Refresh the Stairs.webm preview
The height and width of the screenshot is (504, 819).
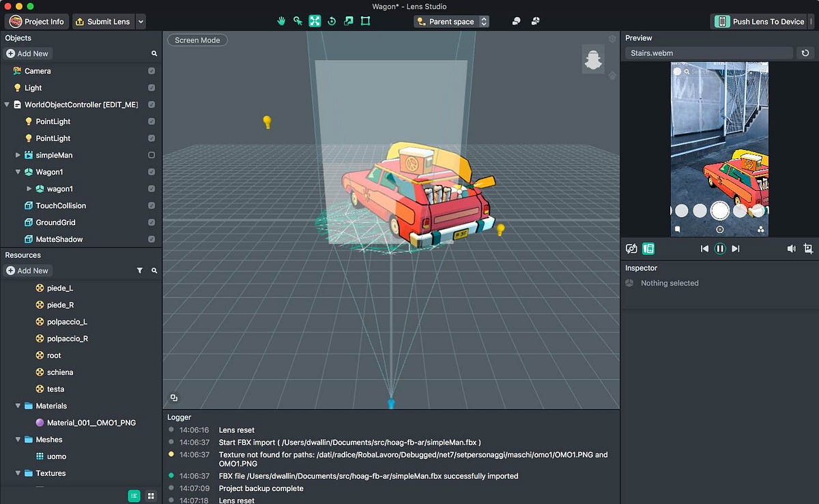coord(805,53)
